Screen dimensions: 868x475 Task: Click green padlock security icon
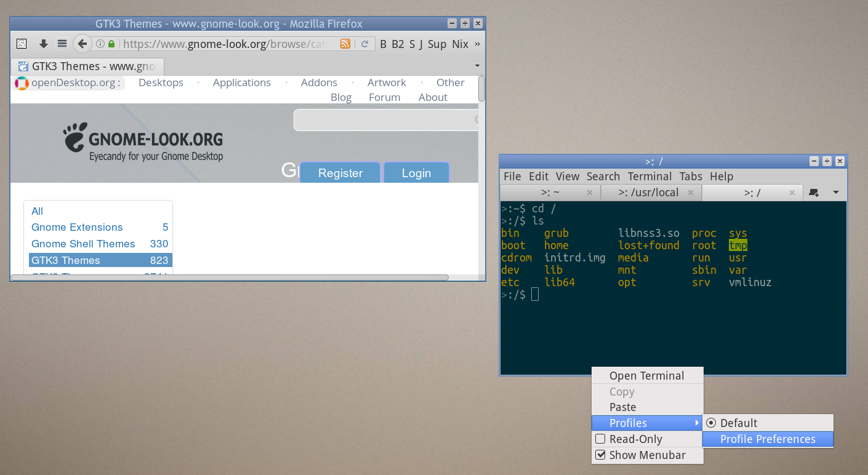pyautogui.click(x=111, y=44)
